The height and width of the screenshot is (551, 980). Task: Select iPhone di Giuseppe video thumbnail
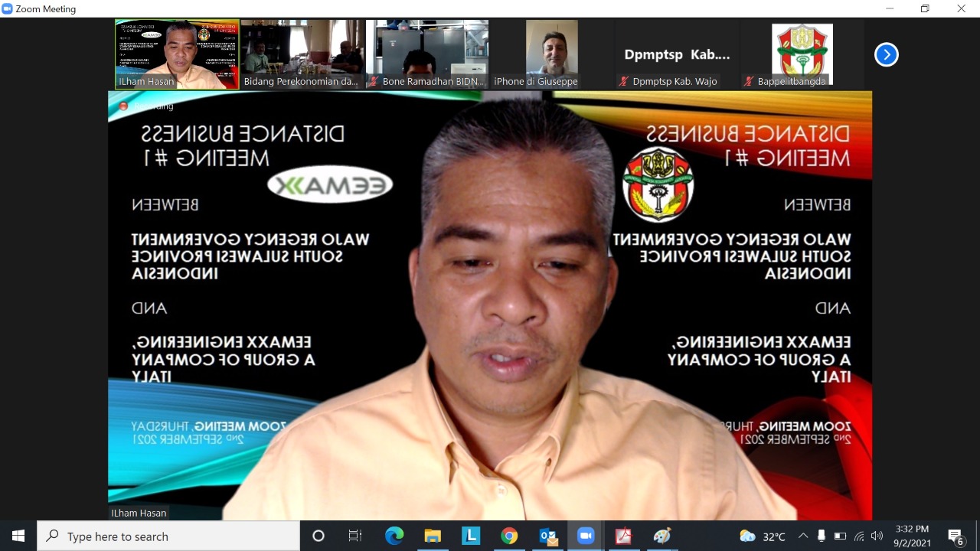[551, 54]
